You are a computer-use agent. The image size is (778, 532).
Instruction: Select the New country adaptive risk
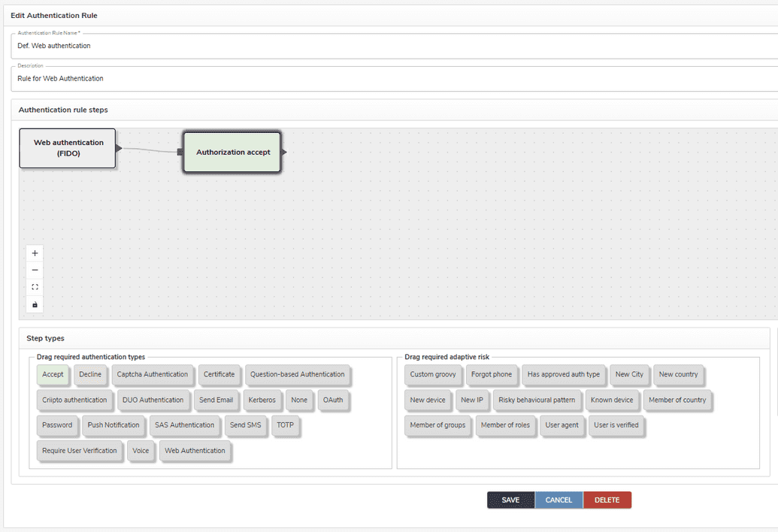(678, 374)
